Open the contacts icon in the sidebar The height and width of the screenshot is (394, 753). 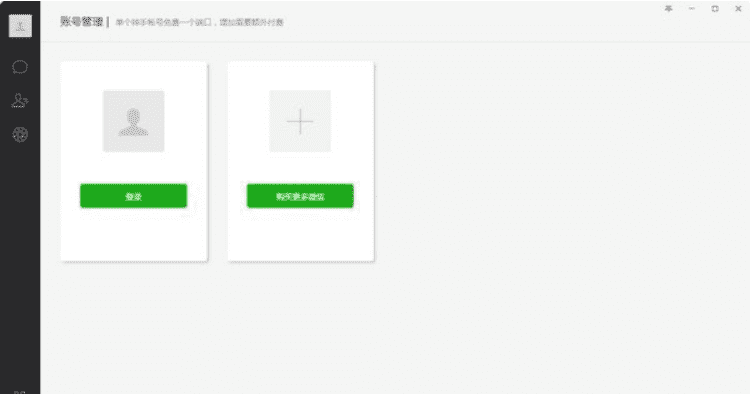point(20,100)
